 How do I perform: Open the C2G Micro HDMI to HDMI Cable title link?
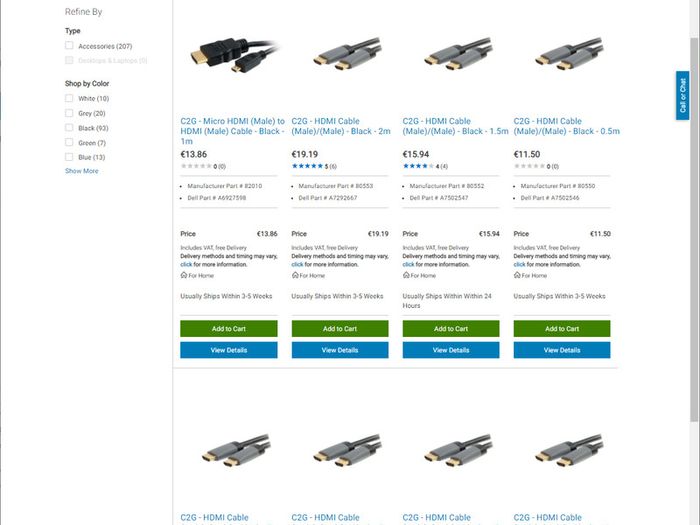(x=232, y=131)
